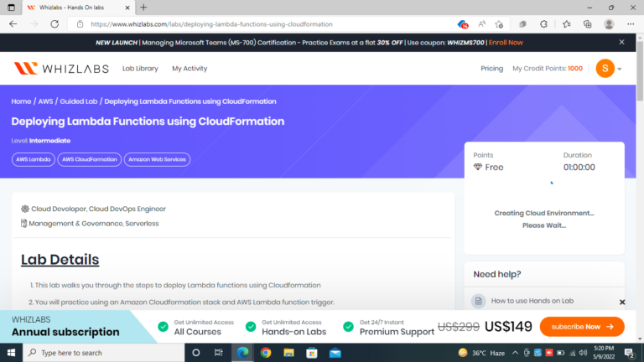Click the address bar URL field
This screenshot has height=362, width=644.
(x=262, y=24)
